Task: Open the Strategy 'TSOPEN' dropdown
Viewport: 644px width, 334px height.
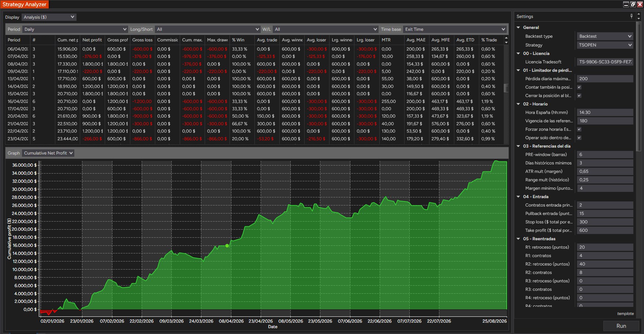Action: [605, 45]
